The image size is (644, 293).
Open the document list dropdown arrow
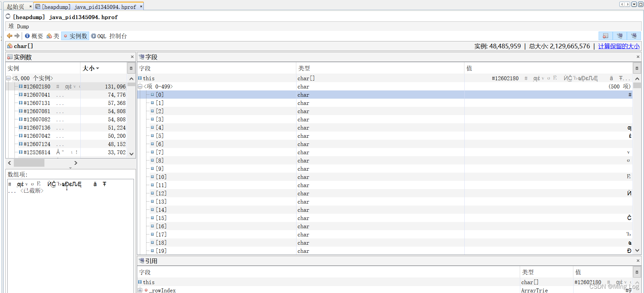point(634,4)
